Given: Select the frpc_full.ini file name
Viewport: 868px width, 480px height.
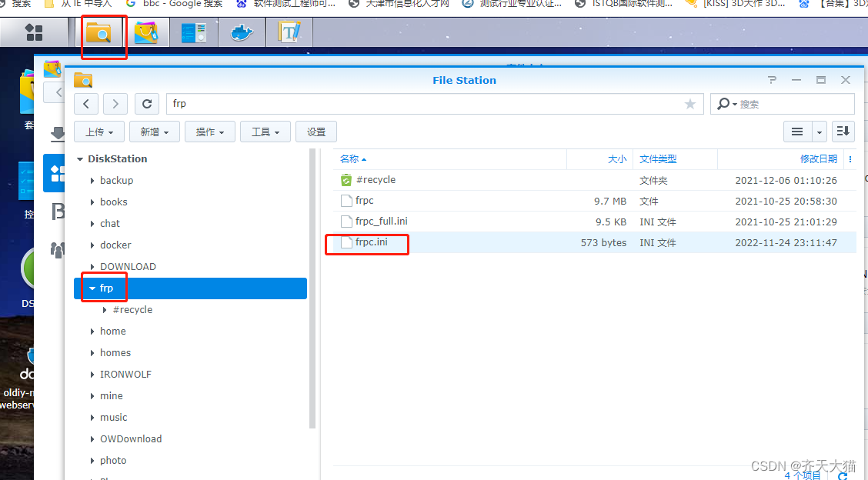Looking at the screenshot, I should (x=382, y=222).
